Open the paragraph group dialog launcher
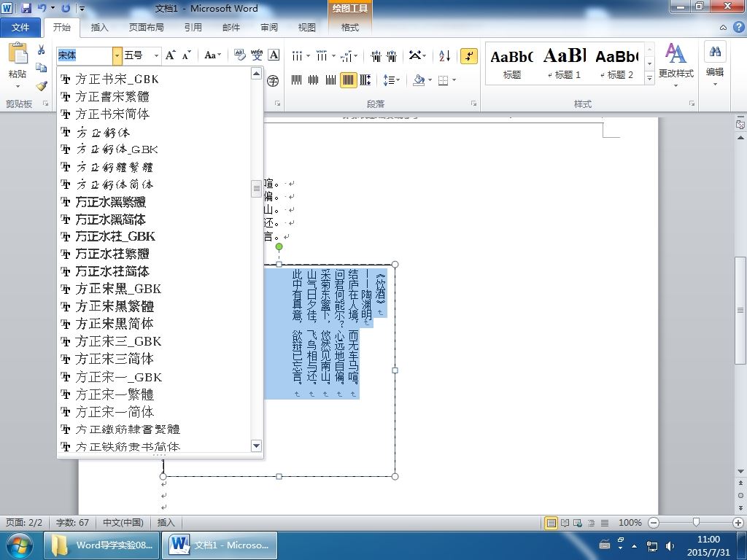Viewport: 747px width, 560px height. 473,104
